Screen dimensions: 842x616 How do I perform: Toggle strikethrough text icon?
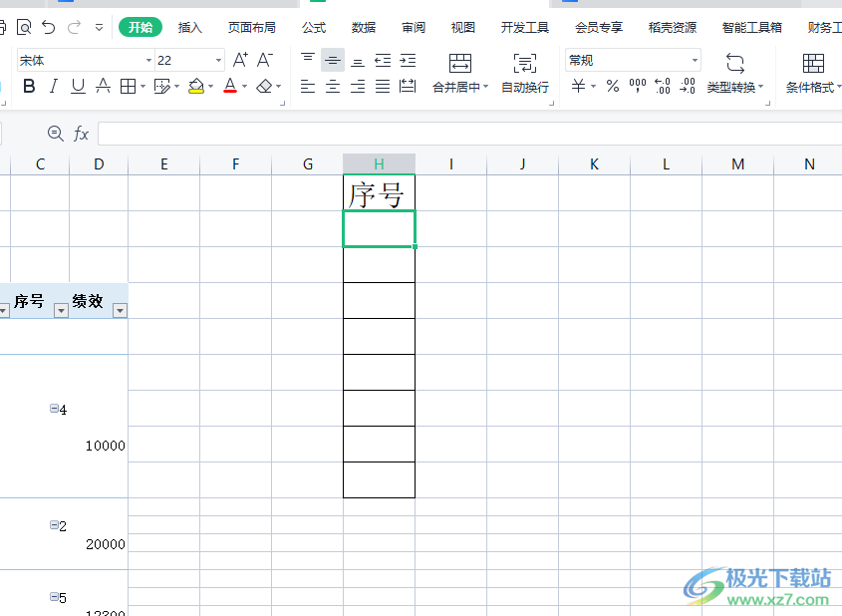[x=103, y=86]
